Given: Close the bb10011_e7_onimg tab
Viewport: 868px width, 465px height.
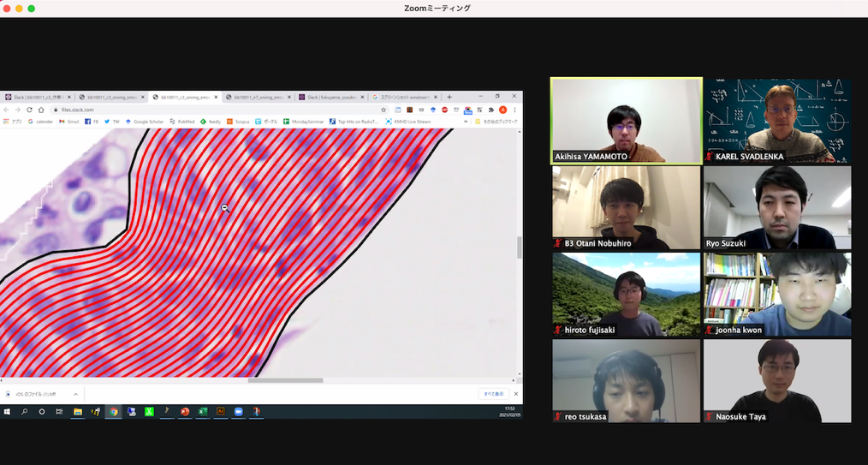Looking at the screenshot, I should (x=289, y=97).
